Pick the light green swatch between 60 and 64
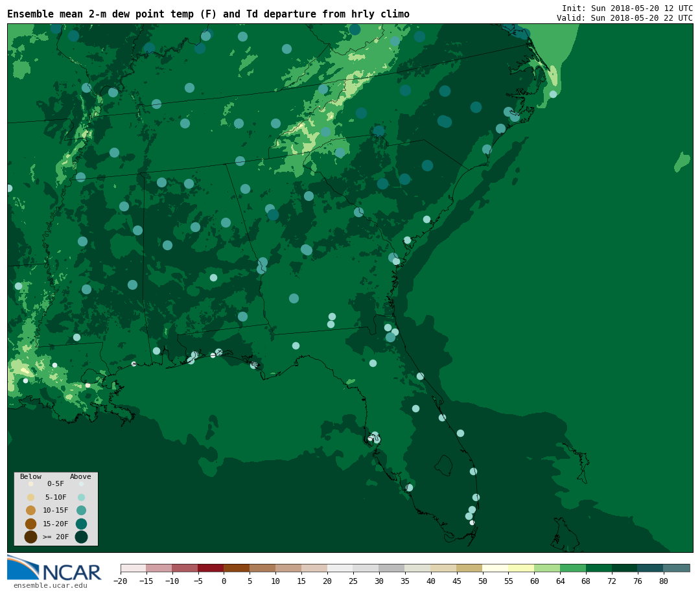The height and width of the screenshot is (593, 700). 547,568
